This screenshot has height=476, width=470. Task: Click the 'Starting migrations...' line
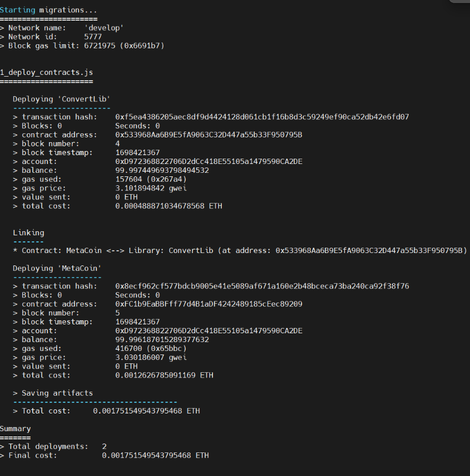(48, 10)
